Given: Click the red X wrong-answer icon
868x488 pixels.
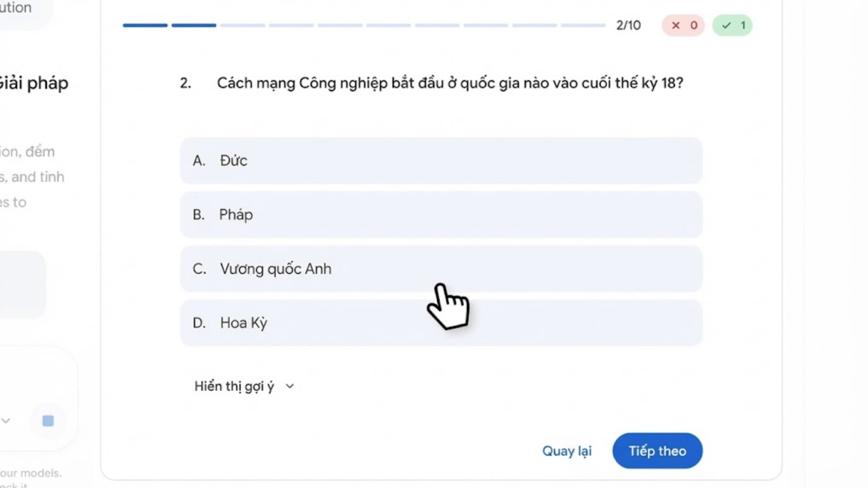Looking at the screenshot, I should pyautogui.click(x=675, y=25).
